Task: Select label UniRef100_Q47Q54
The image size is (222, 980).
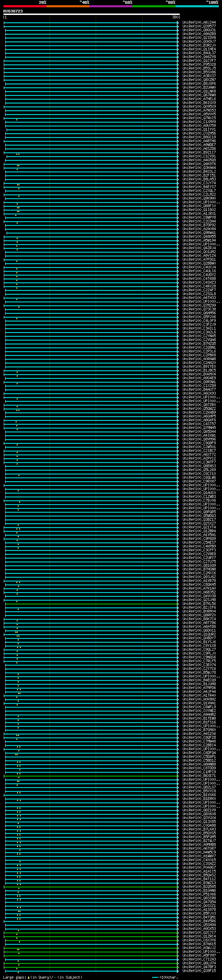Action: point(199,902)
